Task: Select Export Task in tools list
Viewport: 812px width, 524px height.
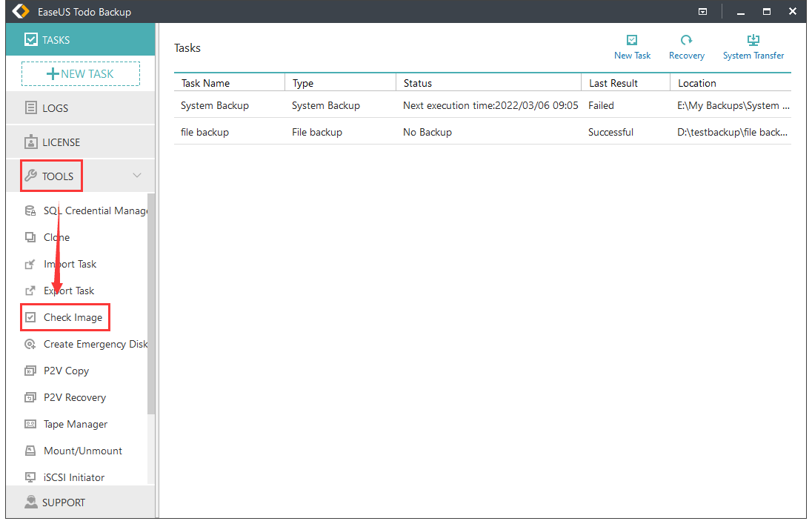Action: coord(69,291)
